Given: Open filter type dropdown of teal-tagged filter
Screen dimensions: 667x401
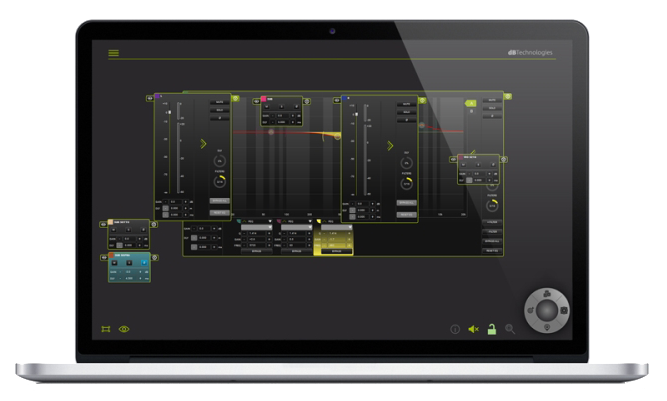Looking at the screenshot, I should tap(270, 222).
